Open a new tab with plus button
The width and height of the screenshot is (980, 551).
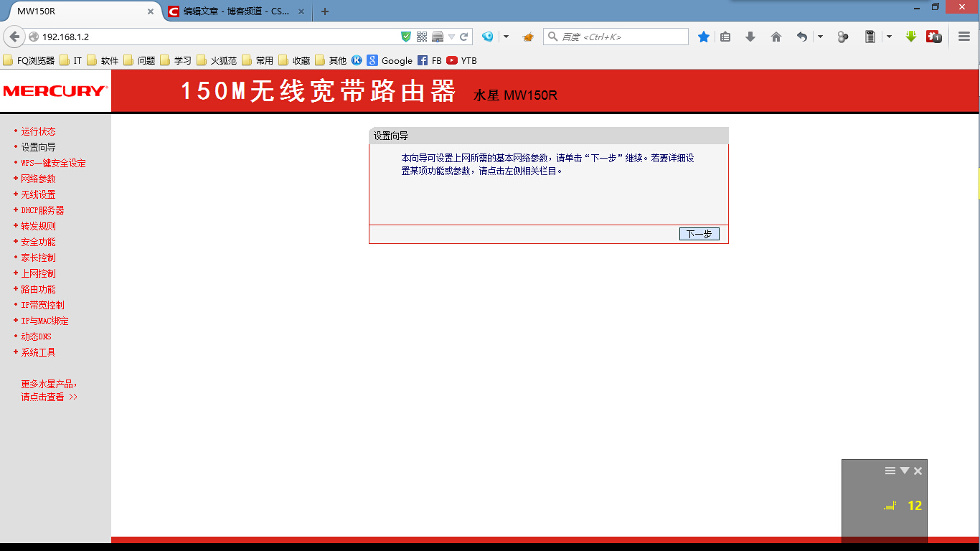(325, 11)
